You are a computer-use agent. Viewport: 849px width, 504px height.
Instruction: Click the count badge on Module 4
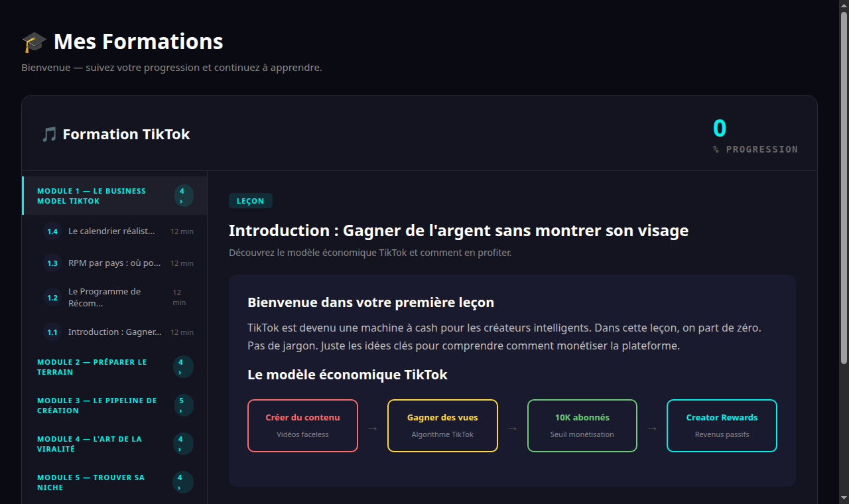pos(183,444)
